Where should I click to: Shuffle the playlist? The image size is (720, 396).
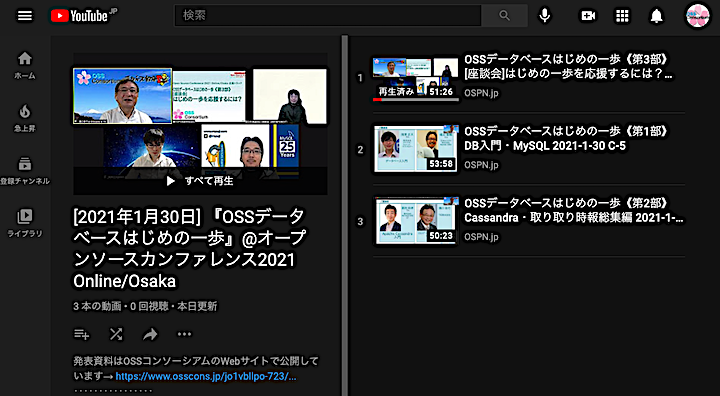(116, 334)
